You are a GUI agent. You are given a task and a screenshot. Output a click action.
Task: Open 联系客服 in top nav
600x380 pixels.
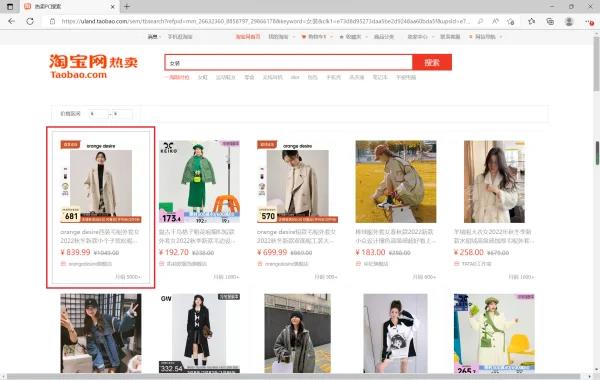pos(450,37)
